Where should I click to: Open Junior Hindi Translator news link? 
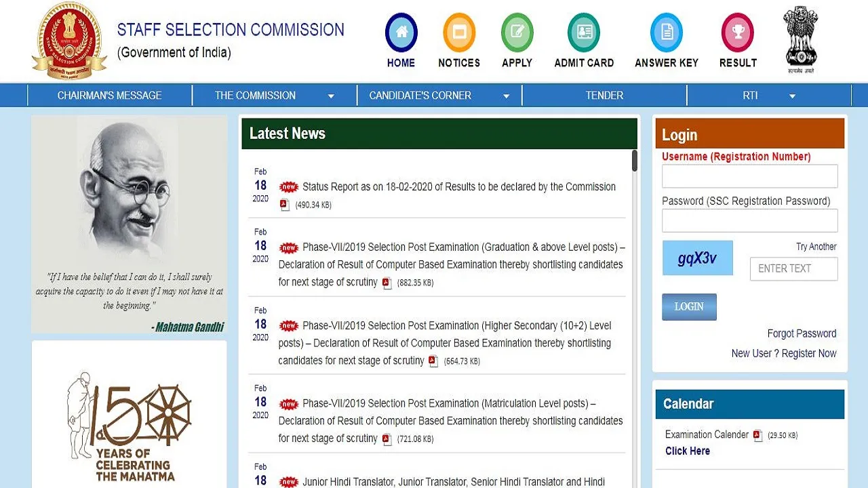coord(454,482)
